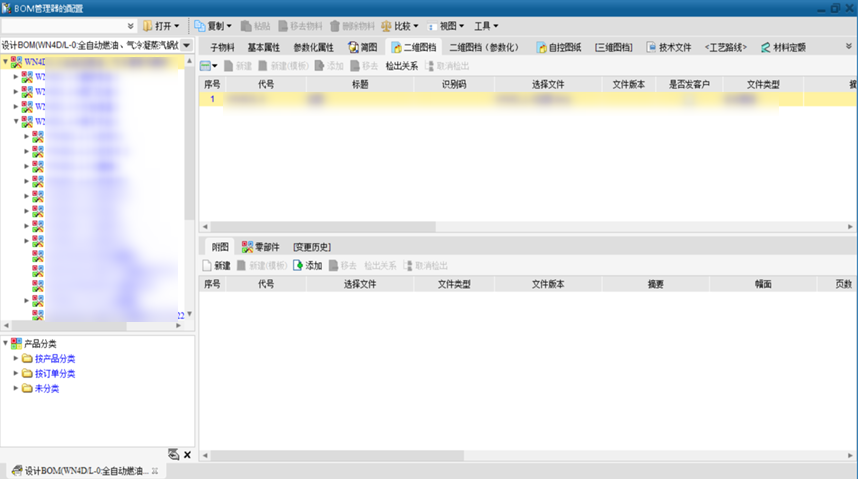Screen dimensions: 858x479
Task: Click the BOM tree vertical scrollbar
Action: [189, 142]
